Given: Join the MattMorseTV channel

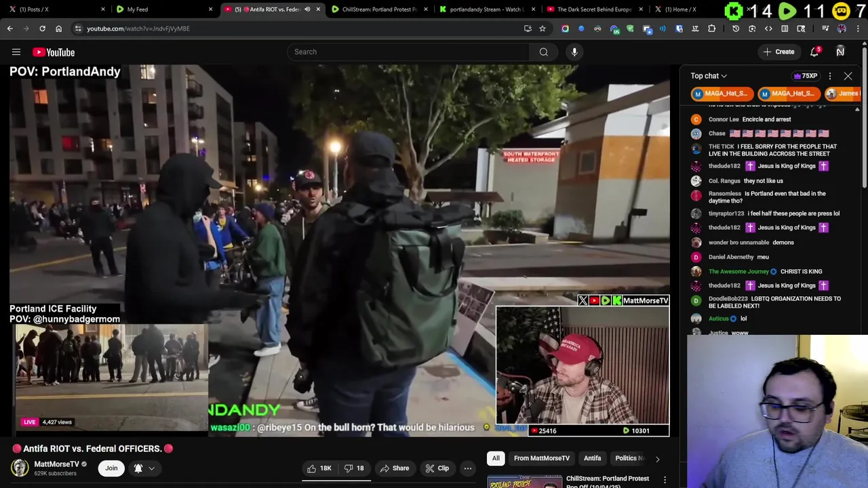Looking at the screenshot, I should point(111,468).
